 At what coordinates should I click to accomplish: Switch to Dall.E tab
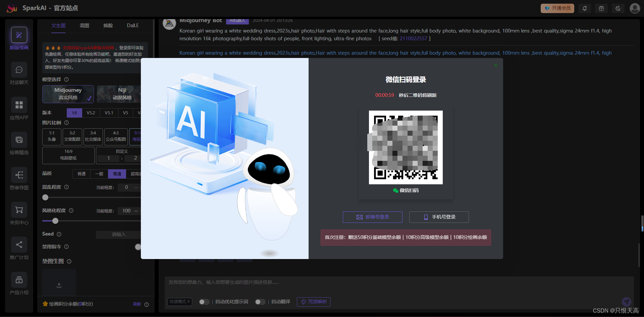pos(133,25)
